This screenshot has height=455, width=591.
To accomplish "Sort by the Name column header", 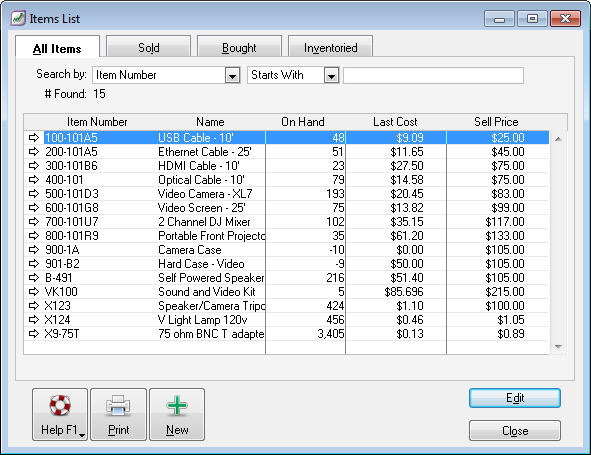I will (x=210, y=122).
